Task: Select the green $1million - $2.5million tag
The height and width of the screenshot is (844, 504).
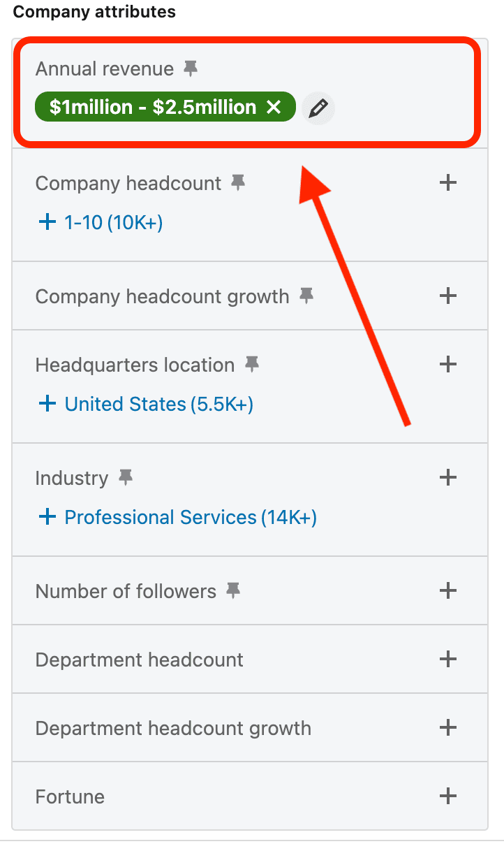Action: point(152,108)
